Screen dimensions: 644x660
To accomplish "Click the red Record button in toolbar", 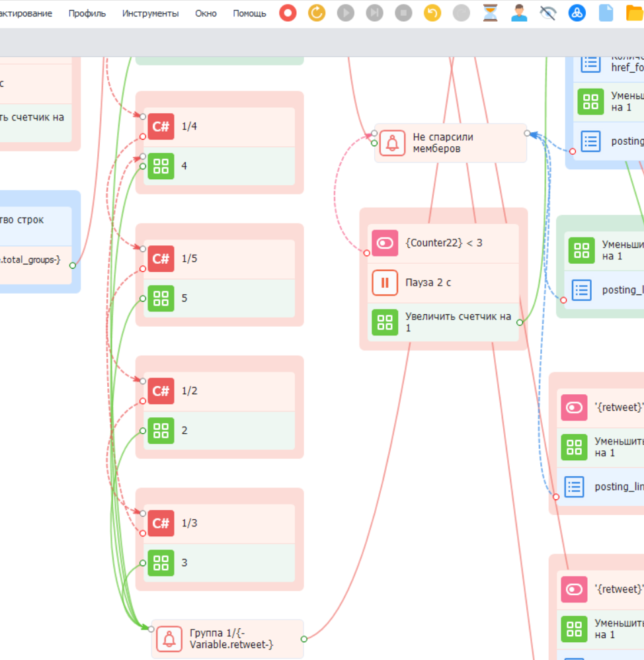I will tap(288, 13).
